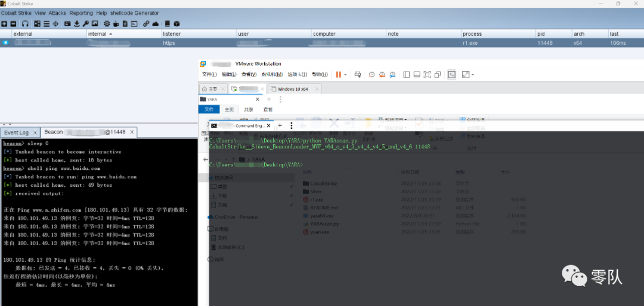Click VMware pause virtual machine button

click(x=339, y=75)
